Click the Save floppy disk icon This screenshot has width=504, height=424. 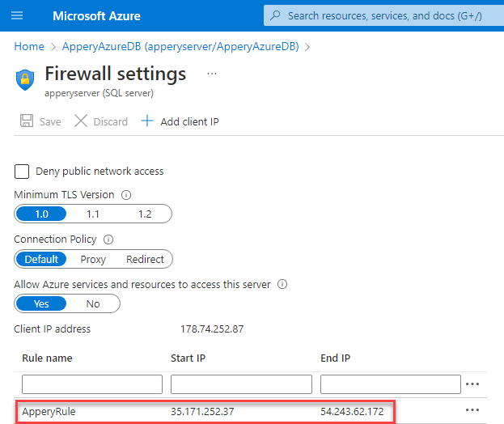pyautogui.click(x=27, y=121)
